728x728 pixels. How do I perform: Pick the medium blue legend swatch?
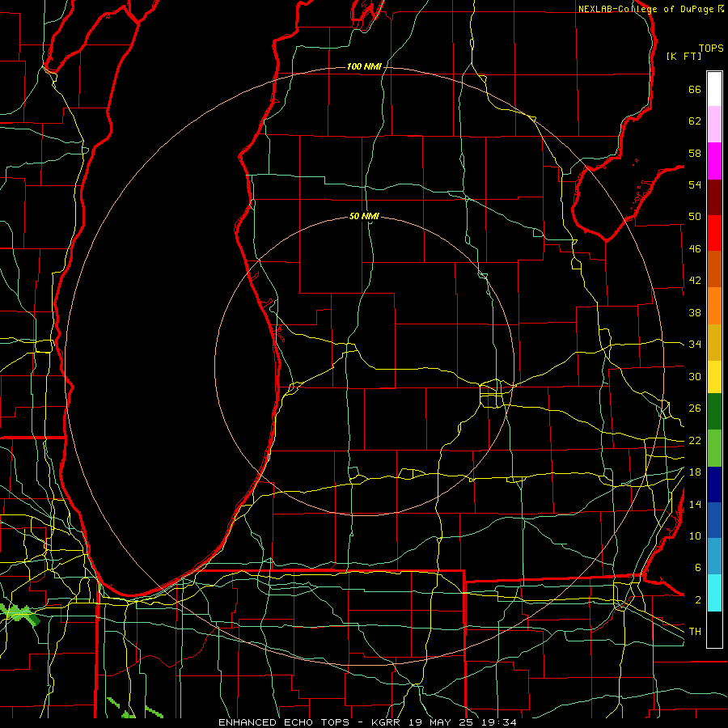coord(714,520)
